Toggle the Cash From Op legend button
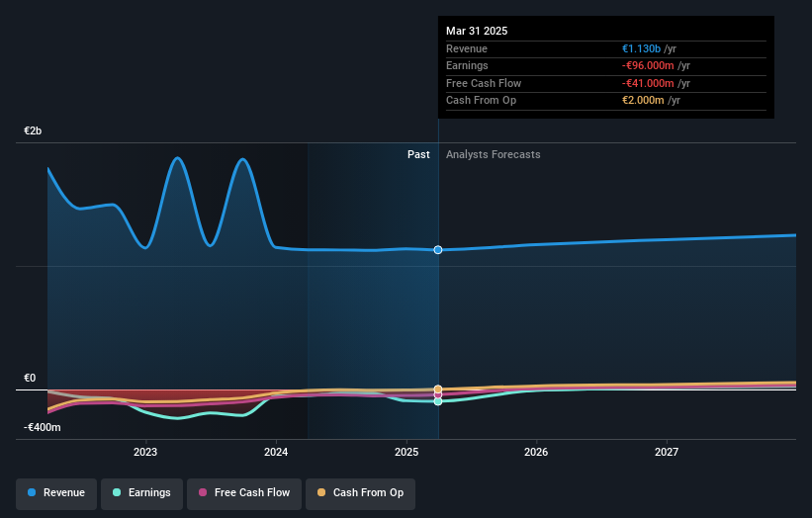This screenshot has width=812, height=518. 360,493
